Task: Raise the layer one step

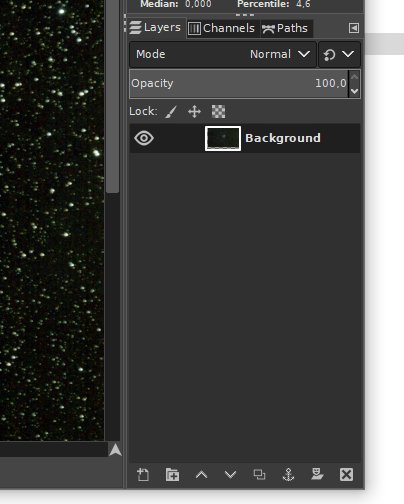Action: pos(201,474)
